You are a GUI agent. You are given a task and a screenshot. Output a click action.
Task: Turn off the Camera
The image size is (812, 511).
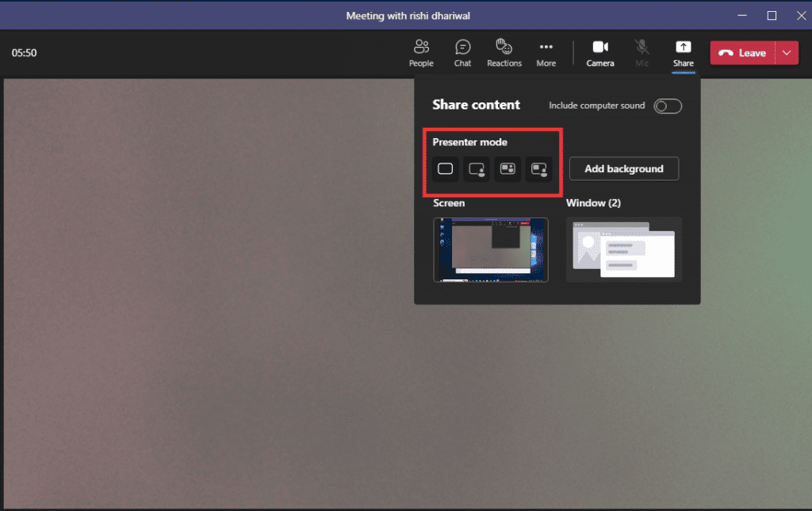coord(600,52)
